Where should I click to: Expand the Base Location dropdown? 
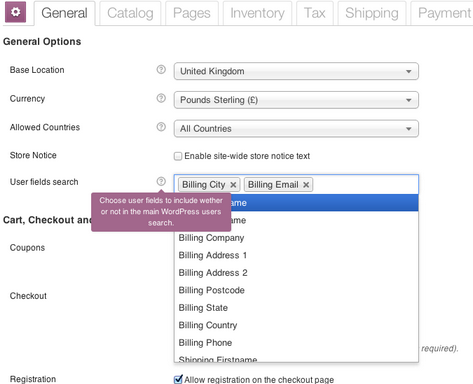[x=296, y=71]
